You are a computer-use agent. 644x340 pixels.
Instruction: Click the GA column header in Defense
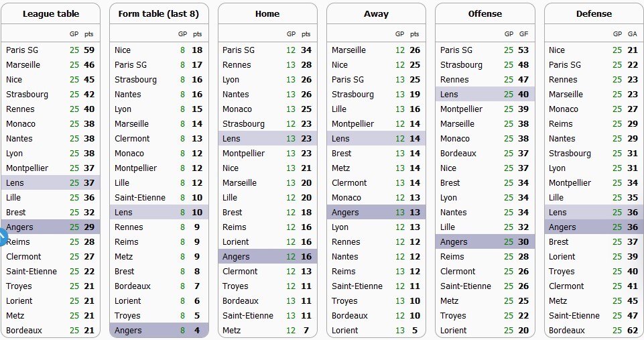632,34
